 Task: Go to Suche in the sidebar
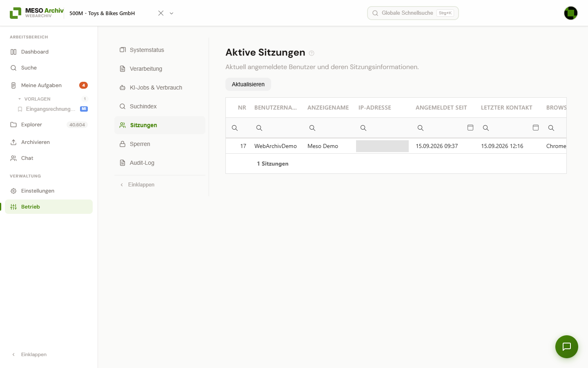pyautogui.click(x=49, y=68)
